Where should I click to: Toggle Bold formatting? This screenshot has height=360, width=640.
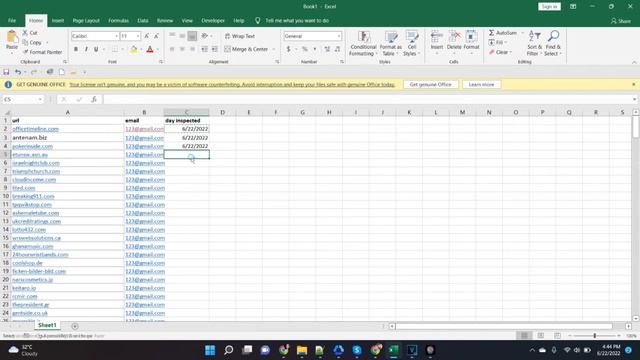(76, 49)
